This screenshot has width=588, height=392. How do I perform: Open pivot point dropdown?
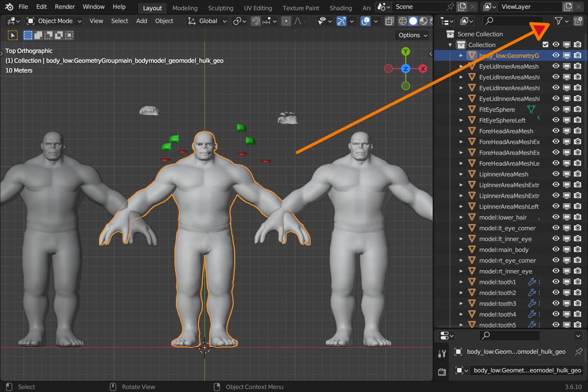[x=240, y=21]
